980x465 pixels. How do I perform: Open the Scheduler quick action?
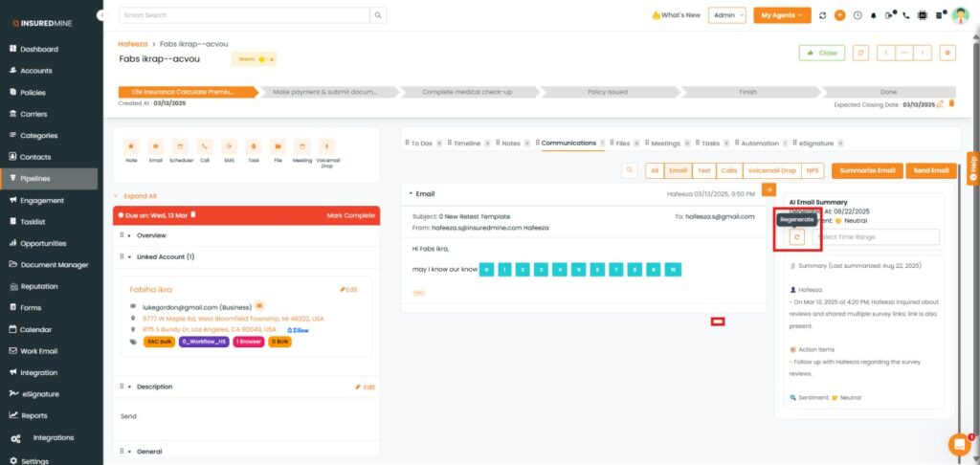coord(181,147)
